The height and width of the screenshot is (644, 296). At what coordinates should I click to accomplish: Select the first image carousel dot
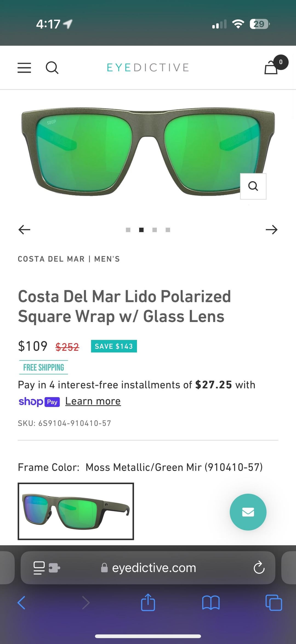tap(128, 230)
